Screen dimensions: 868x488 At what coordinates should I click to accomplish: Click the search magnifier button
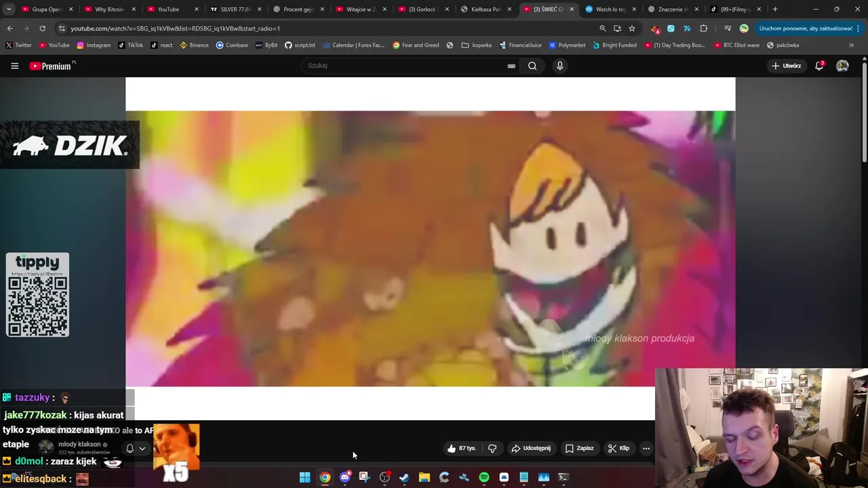click(x=532, y=66)
